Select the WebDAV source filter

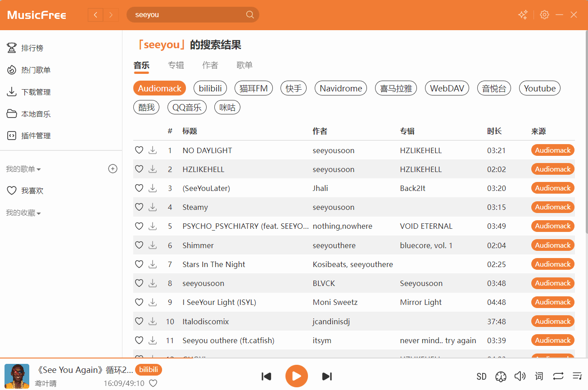[x=447, y=88]
